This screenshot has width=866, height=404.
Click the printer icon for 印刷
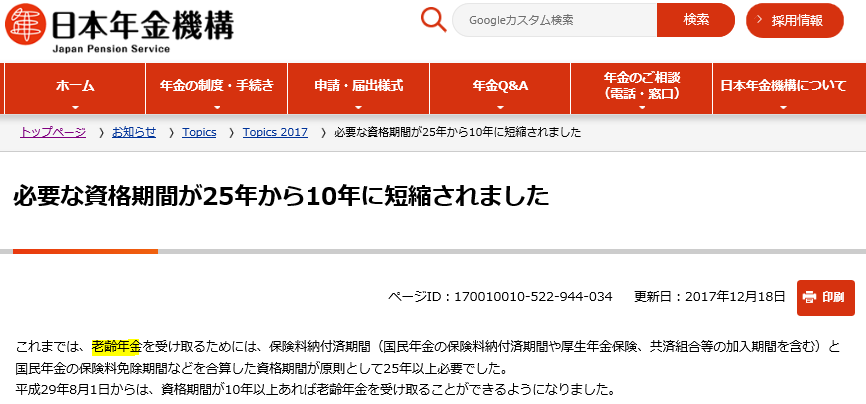click(809, 297)
